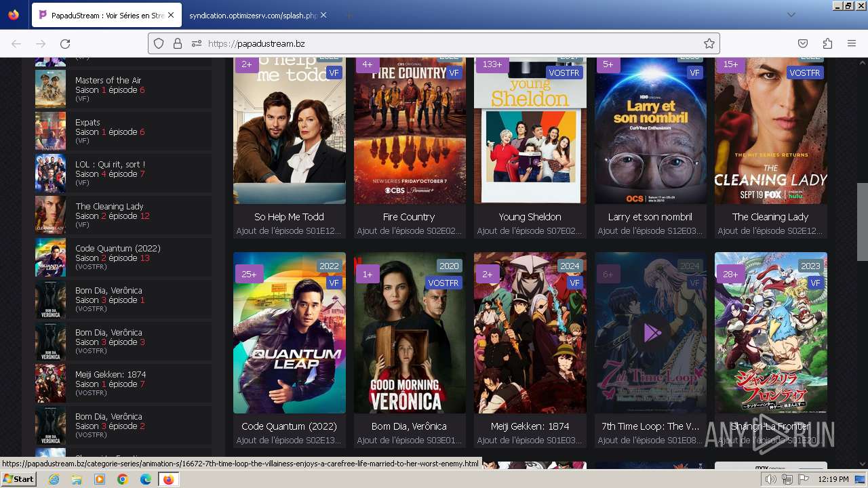Click the 133+ badge on Young Sheldon
This screenshot has height=488, width=868.
click(x=492, y=64)
